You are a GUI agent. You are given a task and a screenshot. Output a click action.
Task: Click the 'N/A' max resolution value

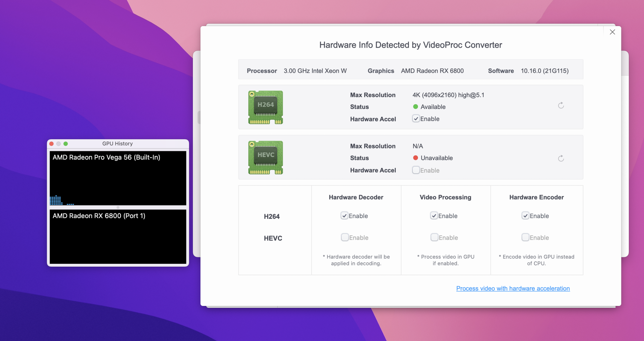(418, 146)
